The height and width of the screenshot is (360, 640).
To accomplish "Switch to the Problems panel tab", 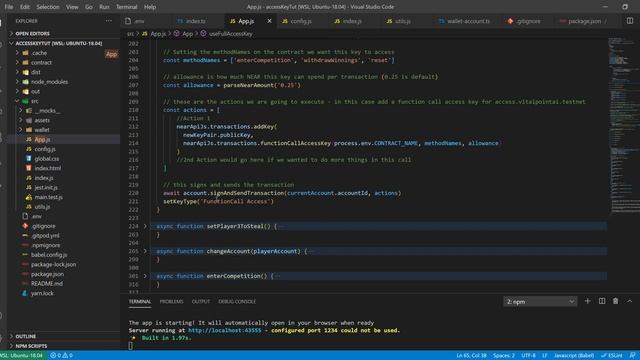I will [x=171, y=302].
